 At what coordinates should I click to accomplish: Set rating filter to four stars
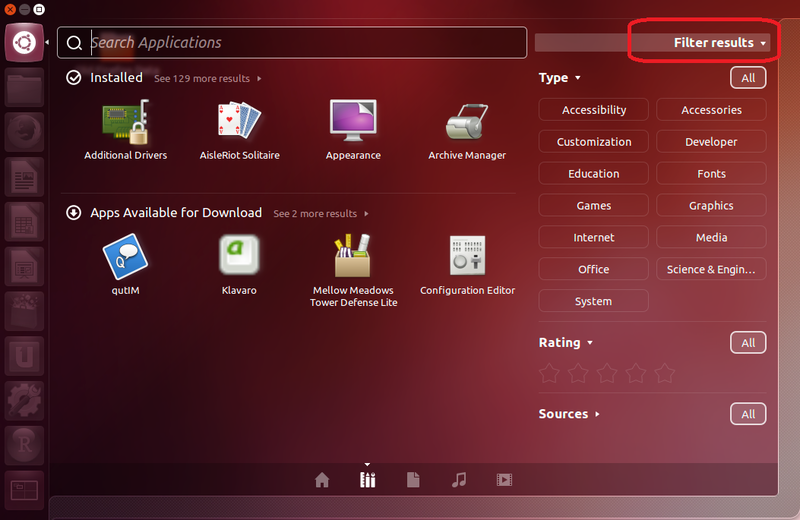[636, 373]
